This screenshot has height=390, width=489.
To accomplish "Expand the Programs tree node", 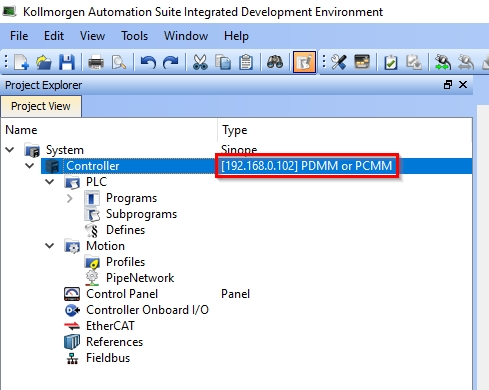I will click(x=70, y=198).
